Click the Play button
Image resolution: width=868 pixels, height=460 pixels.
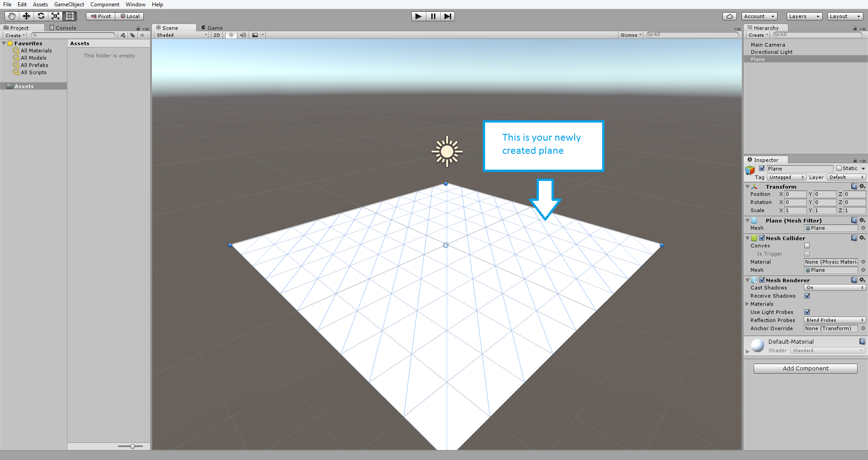419,16
